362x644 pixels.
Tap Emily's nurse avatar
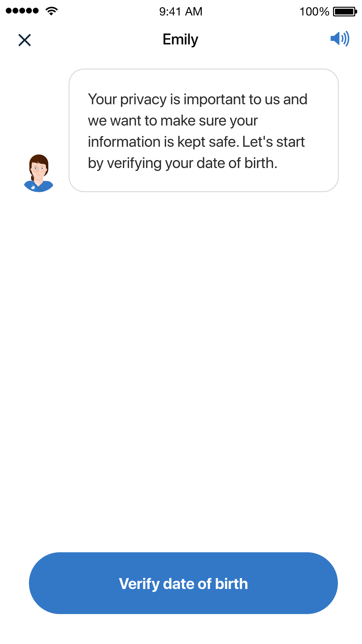pyautogui.click(x=39, y=173)
